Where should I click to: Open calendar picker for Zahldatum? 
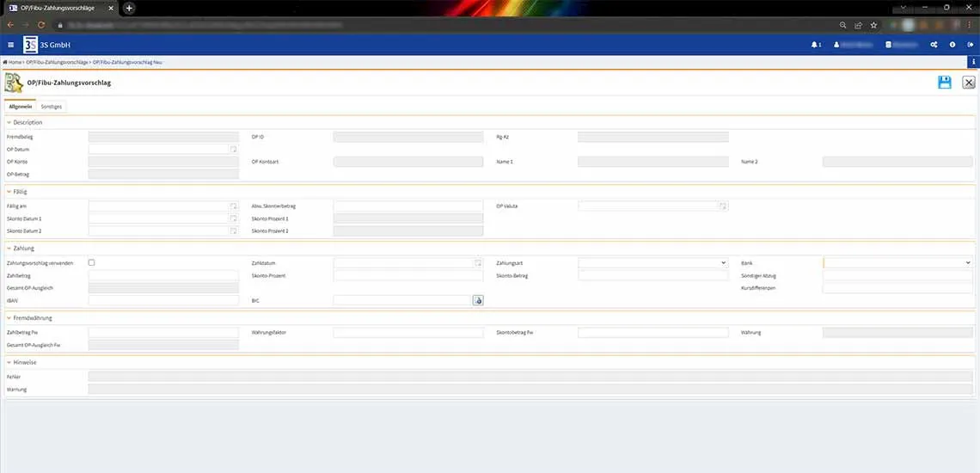pos(478,263)
